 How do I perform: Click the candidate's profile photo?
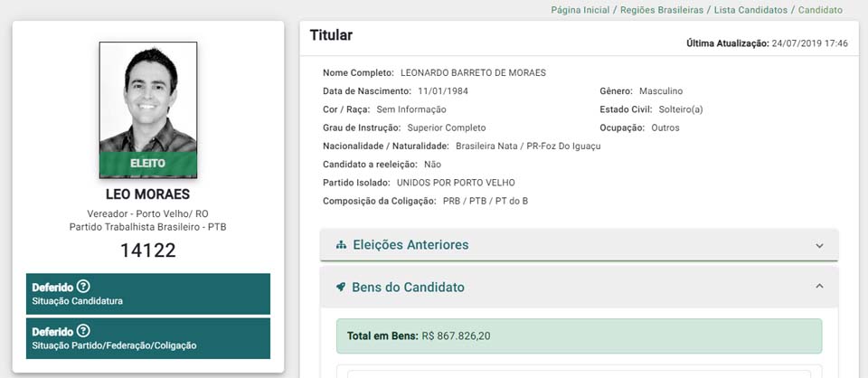pyautogui.click(x=148, y=98)
